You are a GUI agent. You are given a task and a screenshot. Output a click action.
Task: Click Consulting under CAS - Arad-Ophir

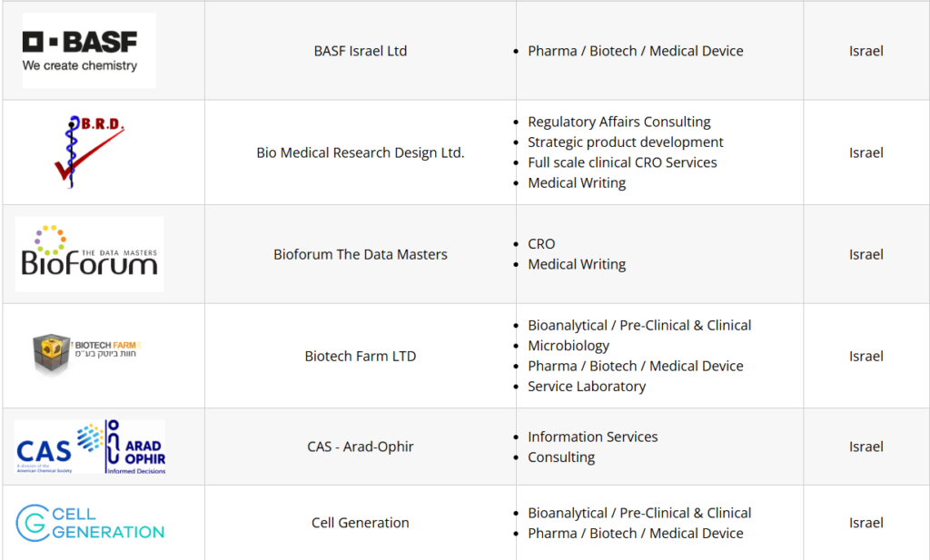click(x=561, y=457)
